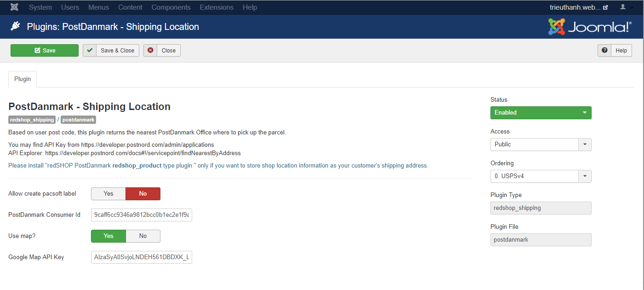This screenshot has width=644, height=290.
Task: Open the Users menu
Action: (x=70, y=7)
